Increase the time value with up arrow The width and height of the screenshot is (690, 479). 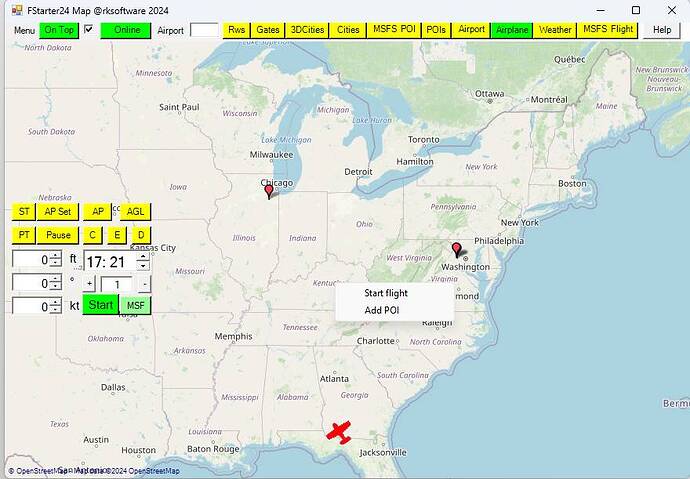[143, 256]
